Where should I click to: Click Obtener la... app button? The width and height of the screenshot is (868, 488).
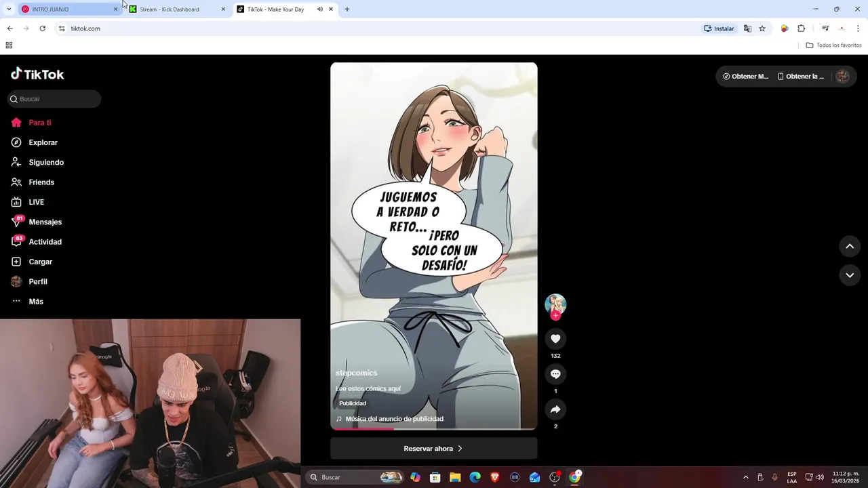pos(801,77)
